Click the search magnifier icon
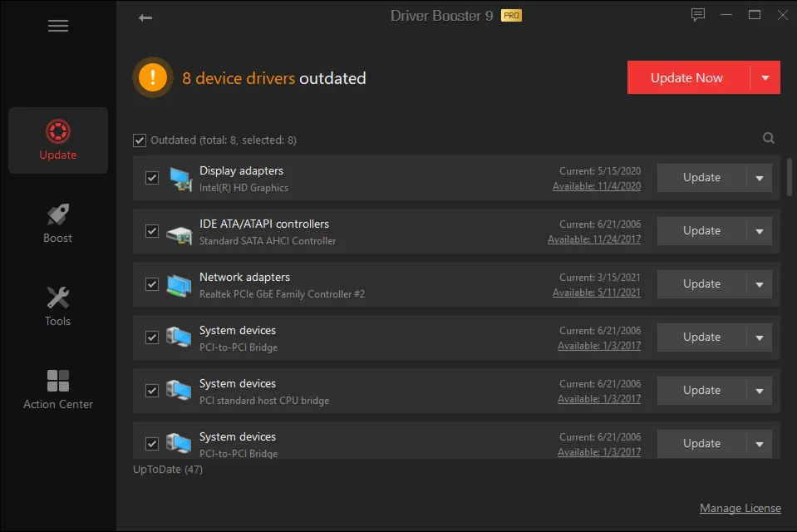 (x=769, y=139)
